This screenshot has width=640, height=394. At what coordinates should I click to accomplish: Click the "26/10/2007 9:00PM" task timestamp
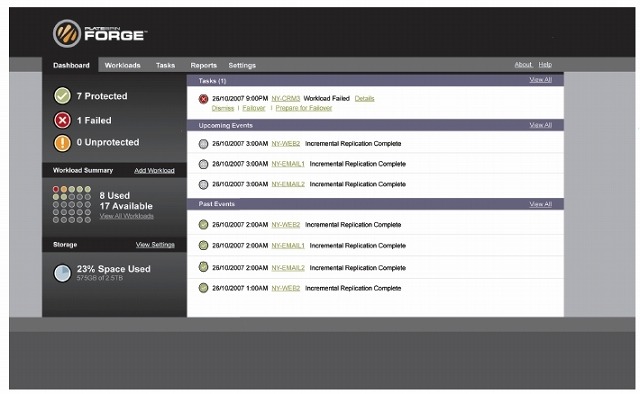pyautogui.click(x=240, y=98)
